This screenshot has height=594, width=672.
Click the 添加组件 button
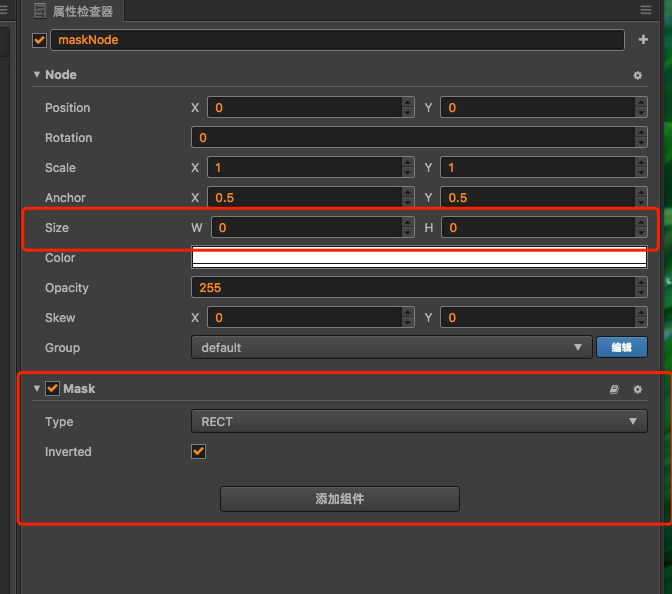coord(340,499)
